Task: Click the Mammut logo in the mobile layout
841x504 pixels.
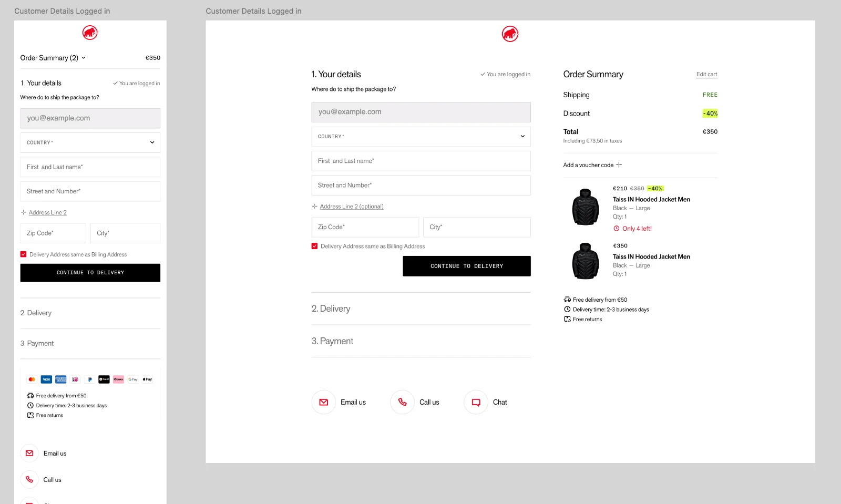Action: click(x=90, y=33)
